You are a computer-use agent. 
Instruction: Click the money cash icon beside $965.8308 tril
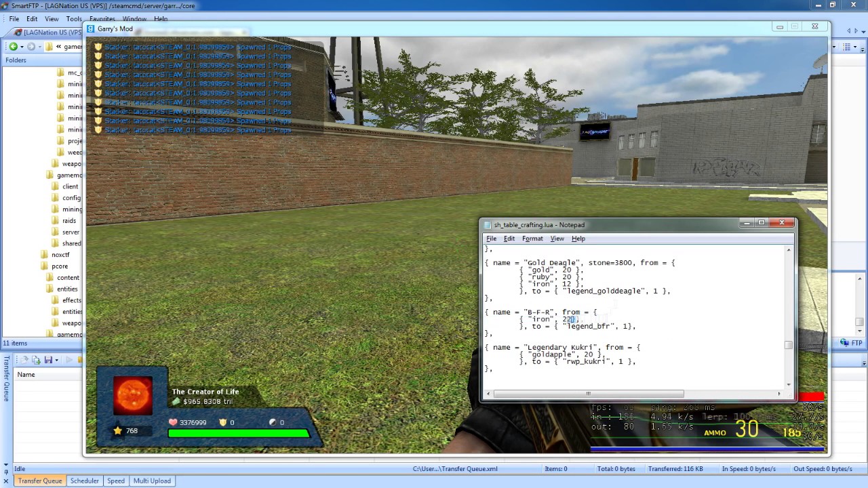[176, 402]
